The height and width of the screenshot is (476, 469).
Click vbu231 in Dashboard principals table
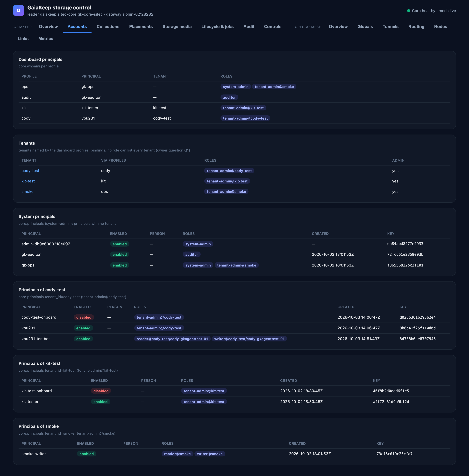[x=88, y=118]
